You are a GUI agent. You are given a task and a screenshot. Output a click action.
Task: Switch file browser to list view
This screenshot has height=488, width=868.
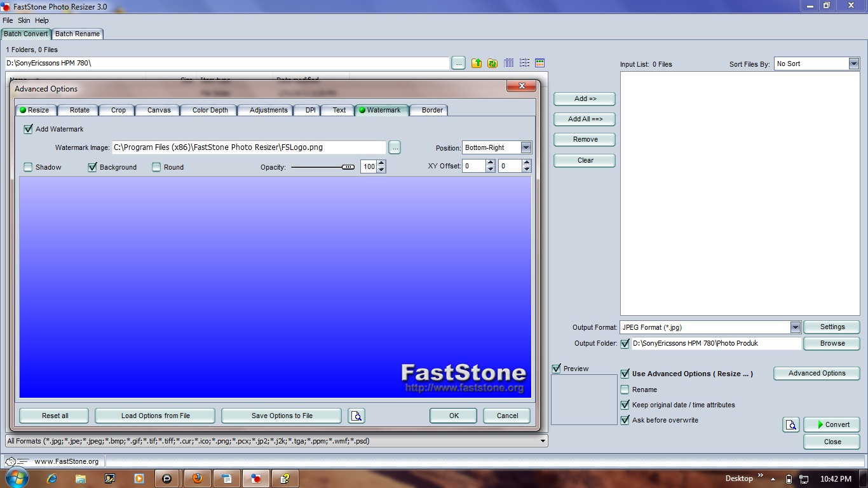524,63
